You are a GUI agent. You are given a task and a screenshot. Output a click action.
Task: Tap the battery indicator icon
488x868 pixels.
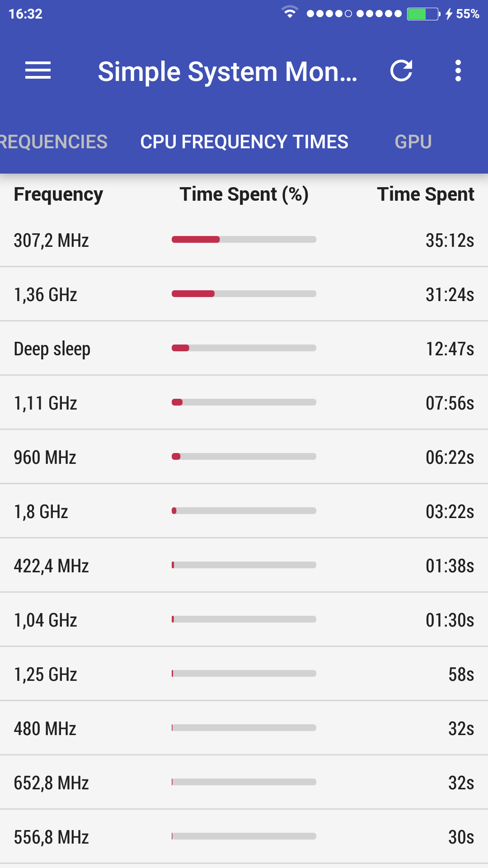423,14
